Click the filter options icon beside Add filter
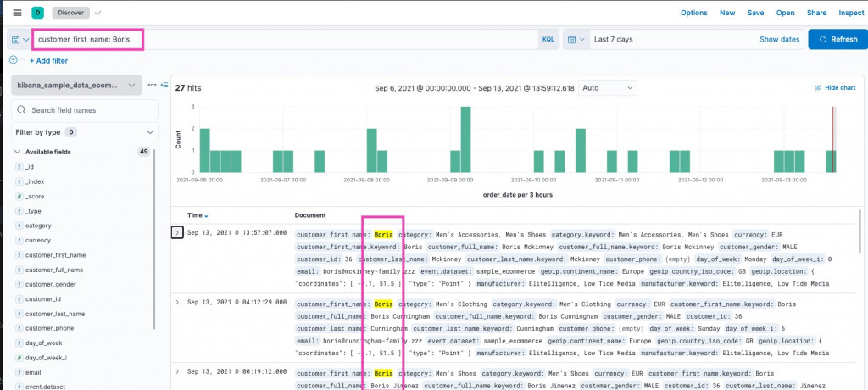Viewport: 868px width, 390px height. point(14,60)
